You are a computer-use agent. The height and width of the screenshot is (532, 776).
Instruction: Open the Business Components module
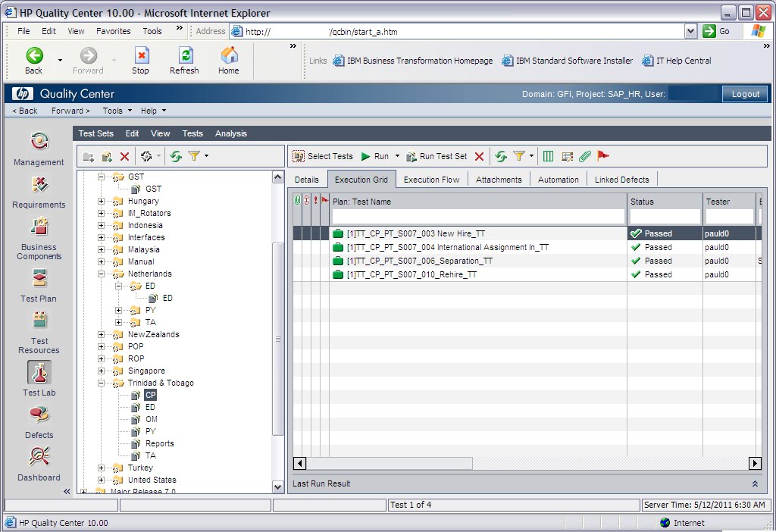click(39, 238)
